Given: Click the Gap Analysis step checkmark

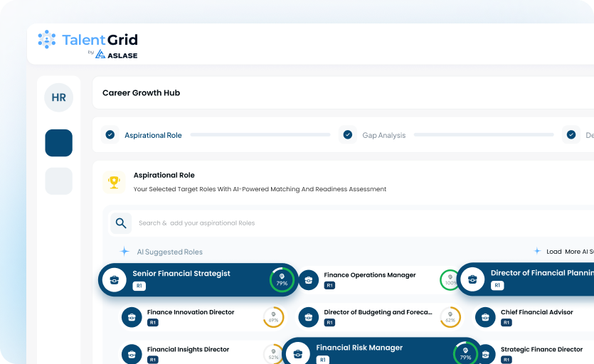Looking at the screenshot, I should tap(348, 134).
